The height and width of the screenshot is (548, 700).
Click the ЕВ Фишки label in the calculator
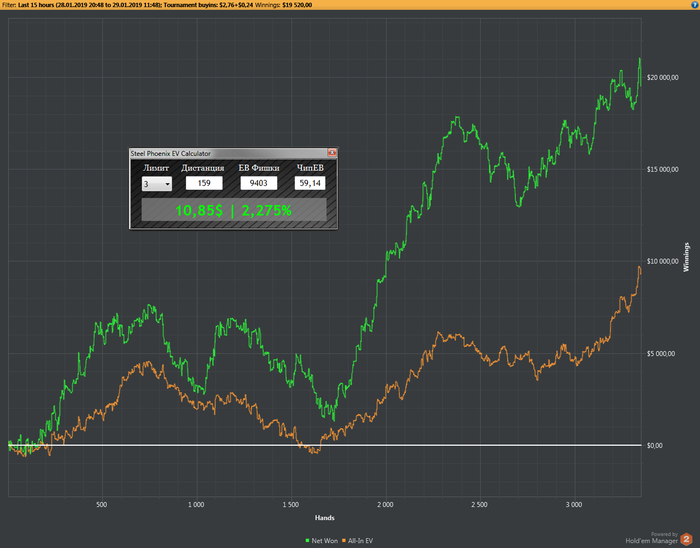259,168
